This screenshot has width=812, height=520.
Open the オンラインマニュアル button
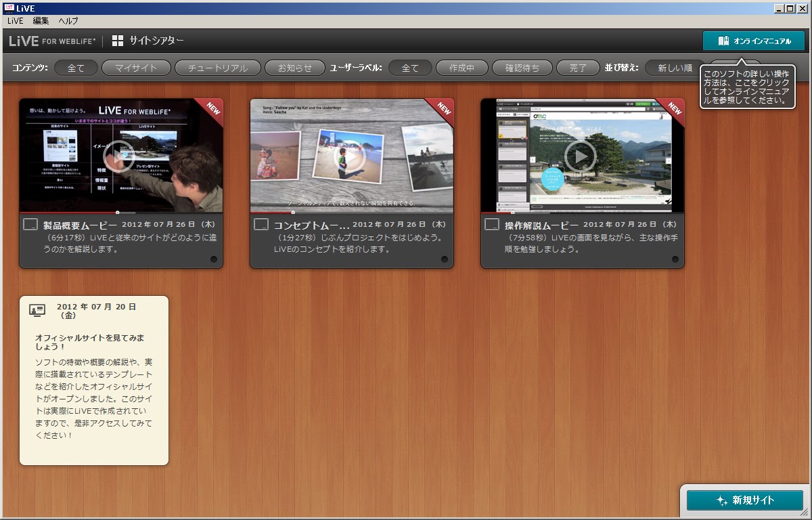tap(754, 41)
